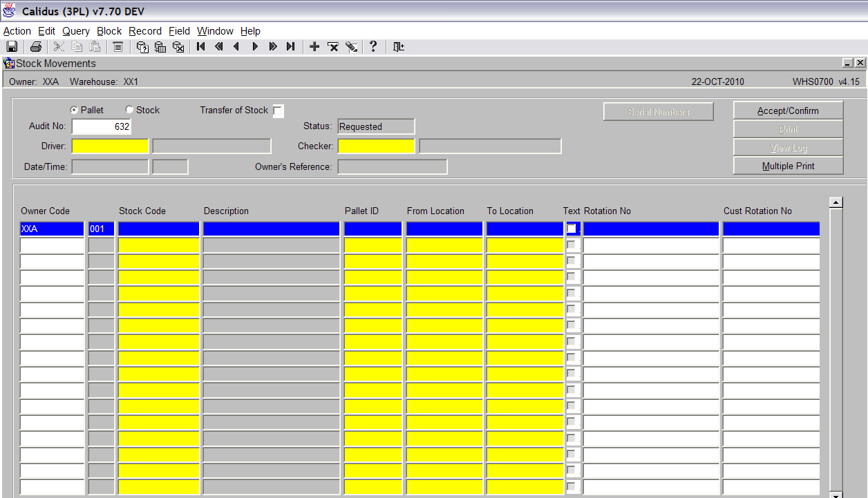Open help with question mark icon
This screenshot has height=498, width=868.
click(x=373, y=47)
